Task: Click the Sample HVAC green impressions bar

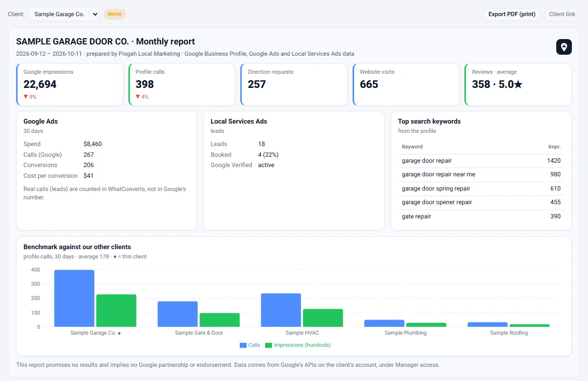Action: coord(323,318)
